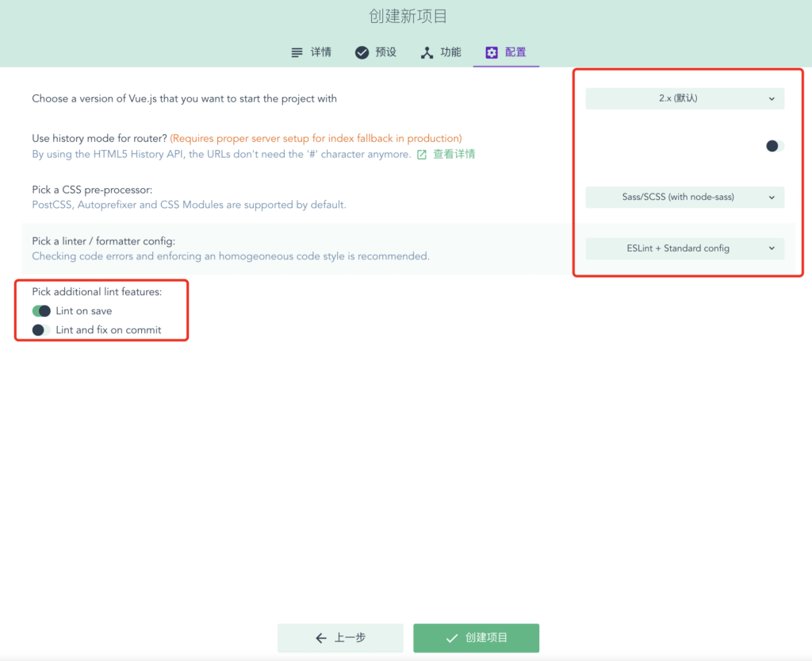Click the 功能 fork icon
Screen dimensions: 812x661
point(427,52)
